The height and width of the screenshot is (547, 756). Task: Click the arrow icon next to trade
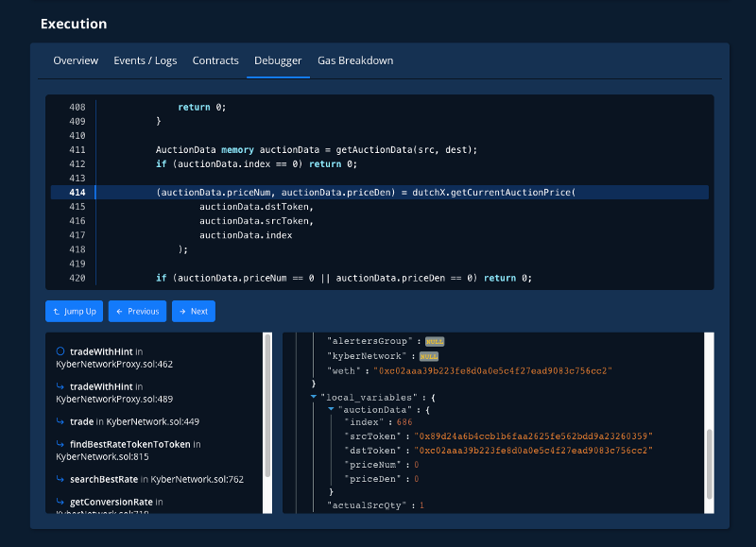[60, 422]
